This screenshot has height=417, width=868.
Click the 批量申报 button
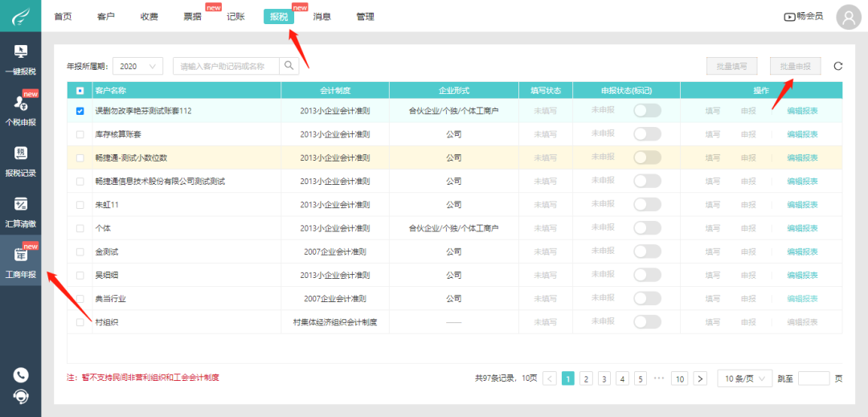(796, 66)
